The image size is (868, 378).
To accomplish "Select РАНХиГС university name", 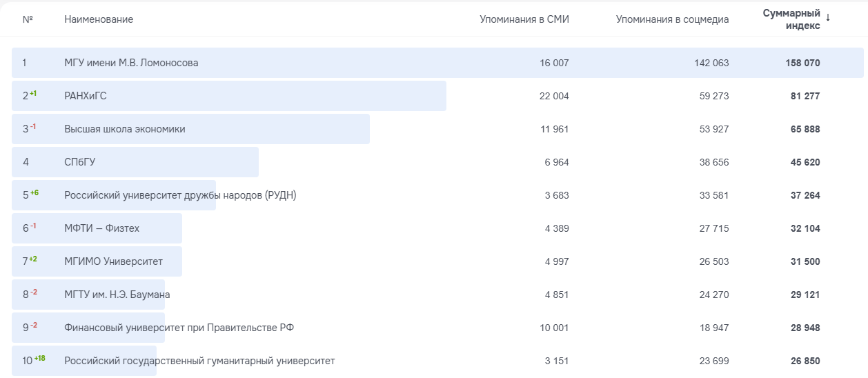I will click(x=86, y=96).
